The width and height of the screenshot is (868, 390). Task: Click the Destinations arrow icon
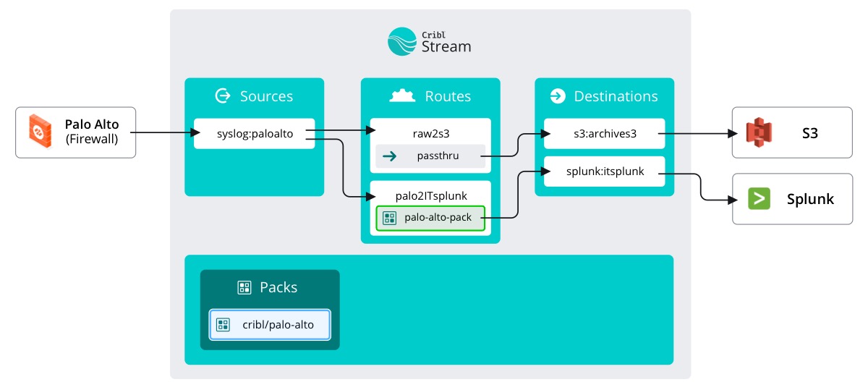tap(557, 96)
